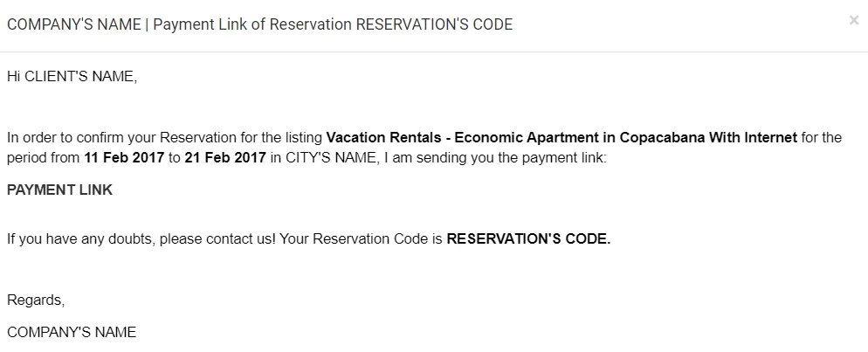Click the bold RESERVATION'S CODE in the body
The width and height of the screenshot is (868, 352).
pyautogui.click(x=528, y=238)
